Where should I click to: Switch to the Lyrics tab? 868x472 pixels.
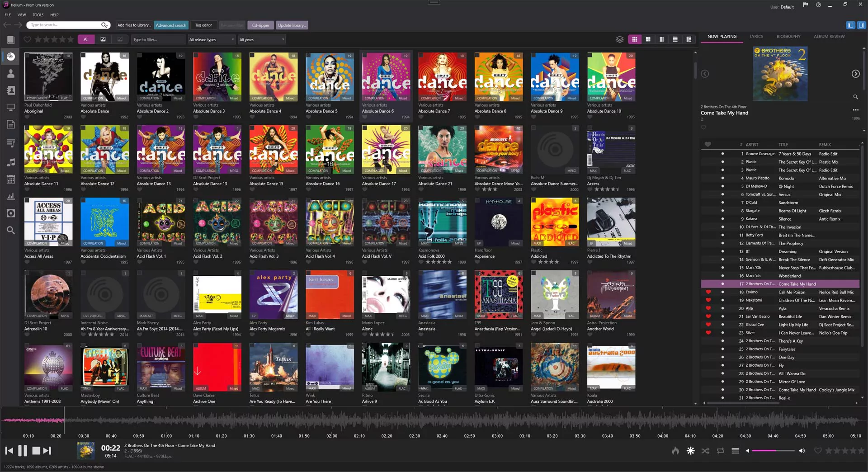[756, 36]
